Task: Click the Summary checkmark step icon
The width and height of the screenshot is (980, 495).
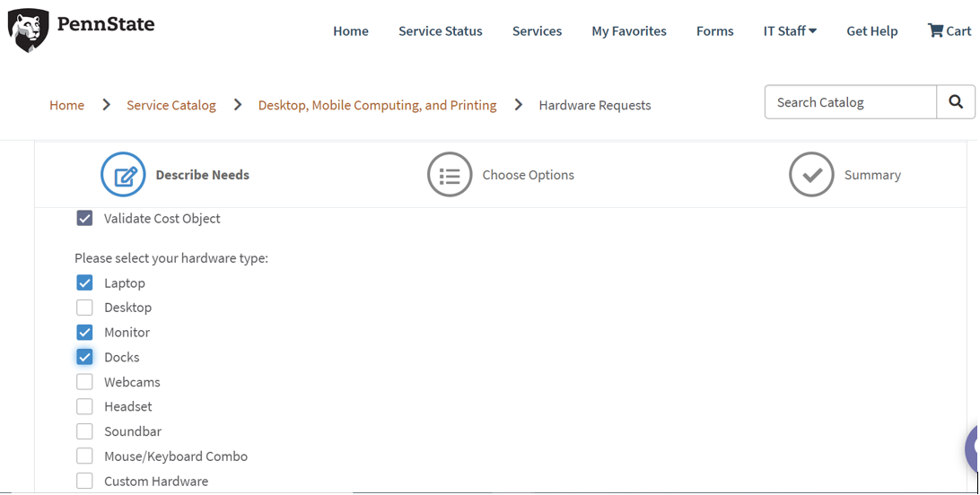Action: click(811, 175)
